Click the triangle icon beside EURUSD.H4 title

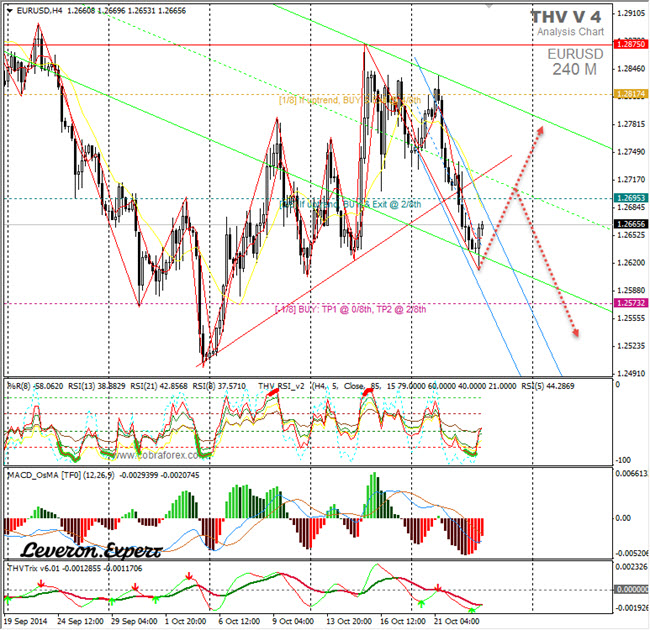9,9
